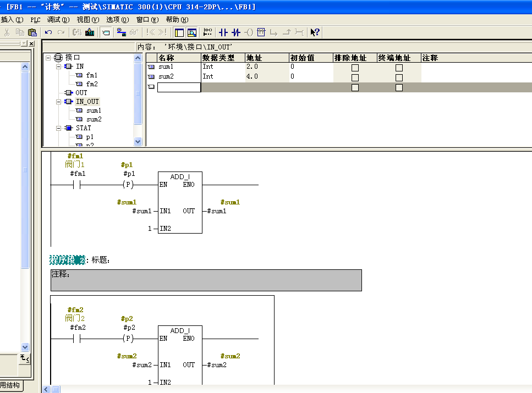532x393 pixels.
Task: Click the Cut scissors icon
Action: 7,32
